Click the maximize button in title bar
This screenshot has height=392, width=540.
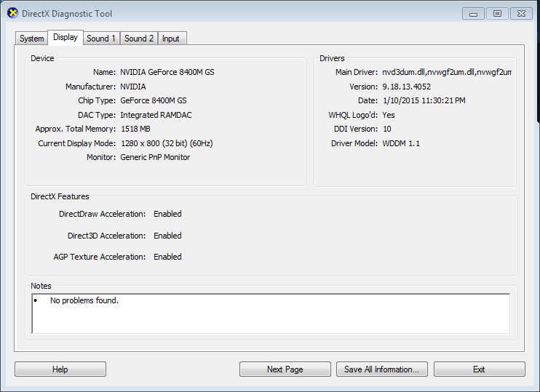pyautogui.click(x=497, y=13)
